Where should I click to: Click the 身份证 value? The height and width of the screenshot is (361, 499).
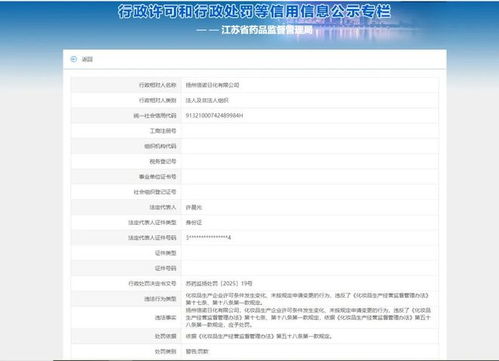pos(194,223)
